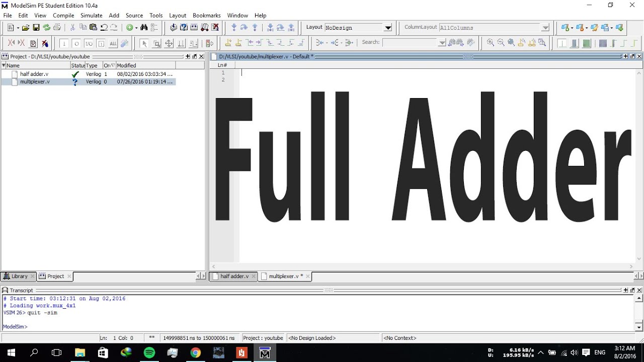Open the Windows Start menu

(11, 353)
